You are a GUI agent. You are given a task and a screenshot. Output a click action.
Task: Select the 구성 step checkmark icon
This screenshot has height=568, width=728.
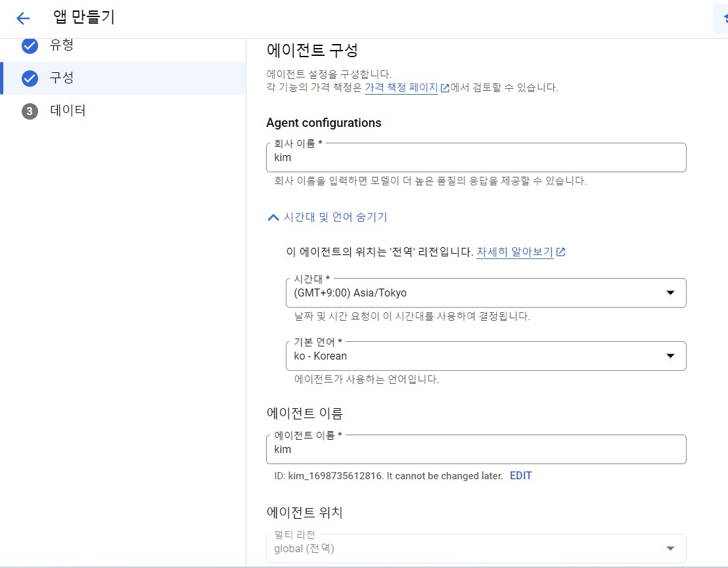(30, 78)
